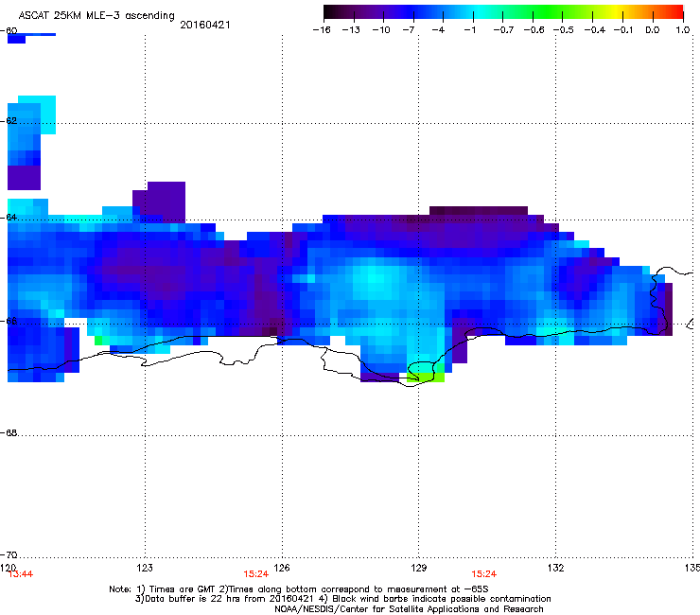Image resolution: width=700 pixels, height=615 pixels.
Task: Click the longitude label 123
Action: [x=145, y=568]
